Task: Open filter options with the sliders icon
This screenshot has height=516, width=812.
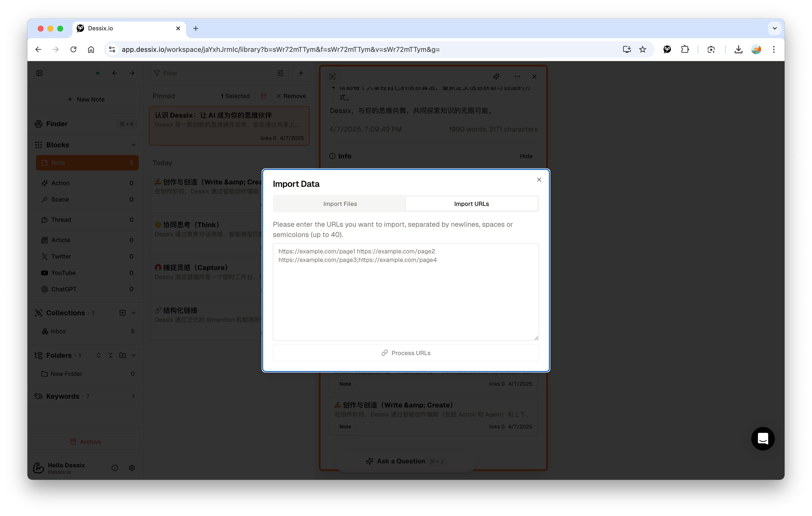Action: [x=280, y=73]
